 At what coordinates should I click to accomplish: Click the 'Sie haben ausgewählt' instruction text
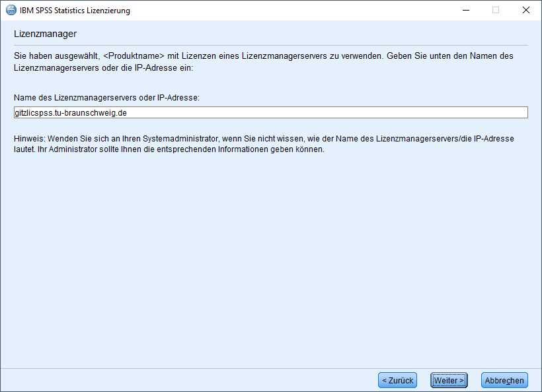[263, 61]
